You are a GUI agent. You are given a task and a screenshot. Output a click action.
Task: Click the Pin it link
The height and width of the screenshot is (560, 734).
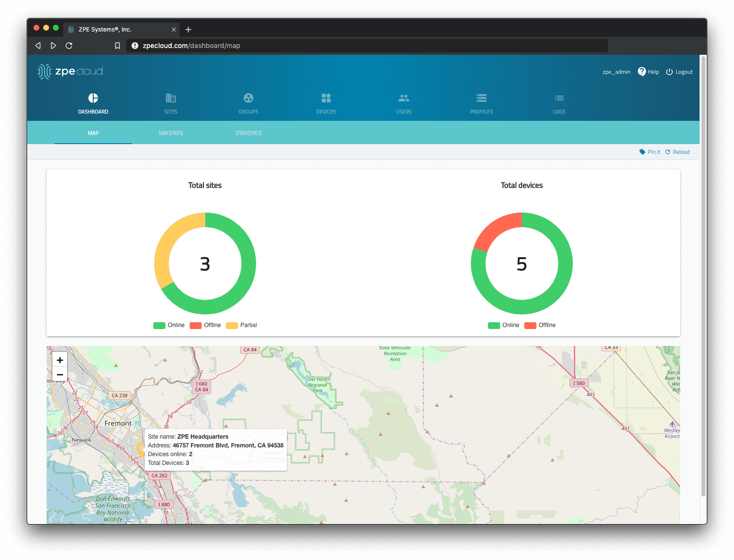click(x=650, y=152)
